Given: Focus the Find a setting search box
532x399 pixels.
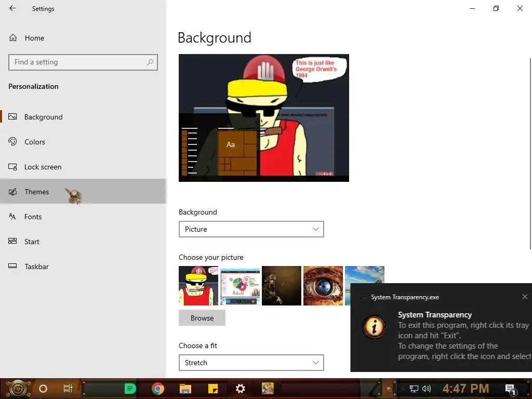Looking at the screenshot, I should pyautogui.click(x=83, y=62).
